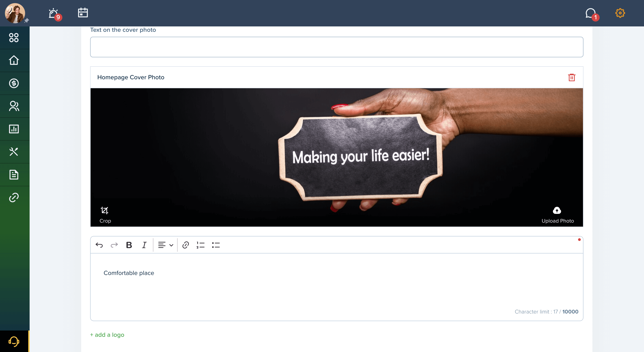
Task: Click into the 'Comfortable place' text editor area
Action: point(337,287)
